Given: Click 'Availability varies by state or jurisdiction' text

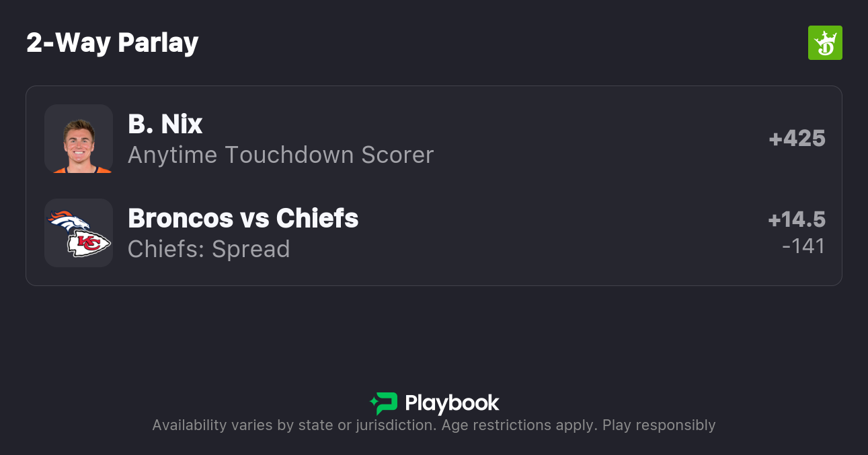Looking at the screenshot, I should 292,425.
